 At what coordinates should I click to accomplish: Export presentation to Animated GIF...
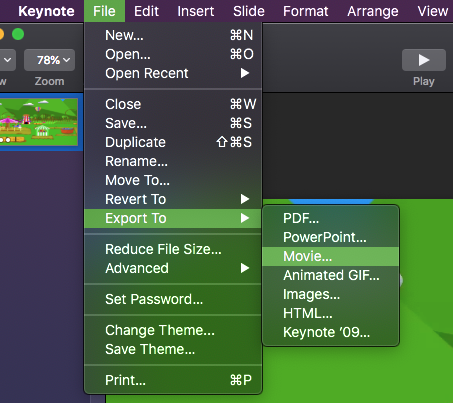point(331,275)
